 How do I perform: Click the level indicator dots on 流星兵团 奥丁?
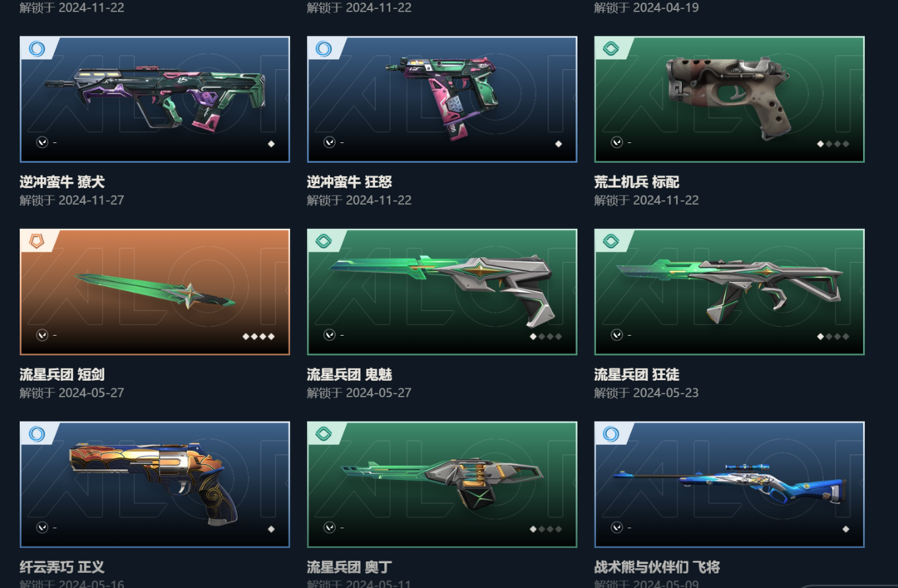[545, 529]
